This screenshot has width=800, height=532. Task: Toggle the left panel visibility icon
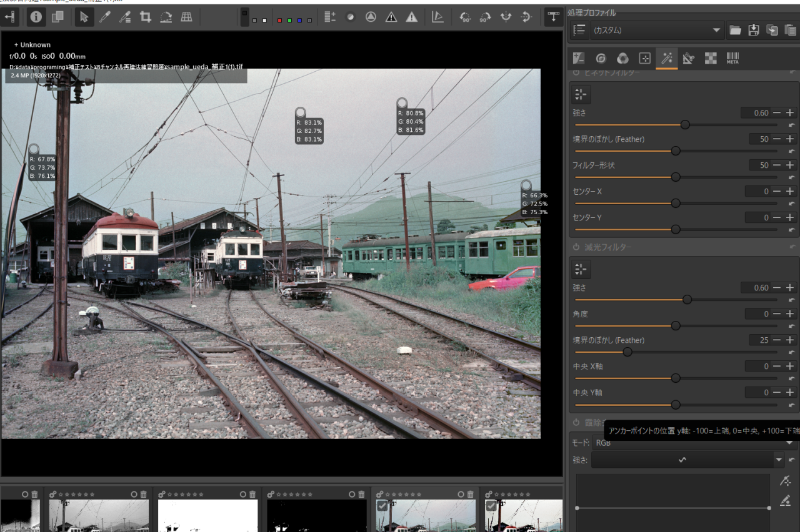tap(10, 17)
